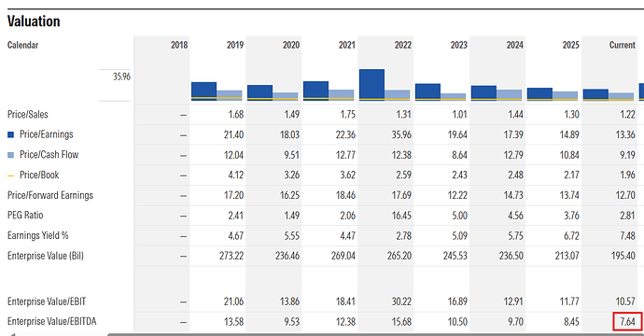Click PEG Ratio 2022 value 16.45
Image resolution: width=644 pixels, height=336 pixels.
[401, 216]
